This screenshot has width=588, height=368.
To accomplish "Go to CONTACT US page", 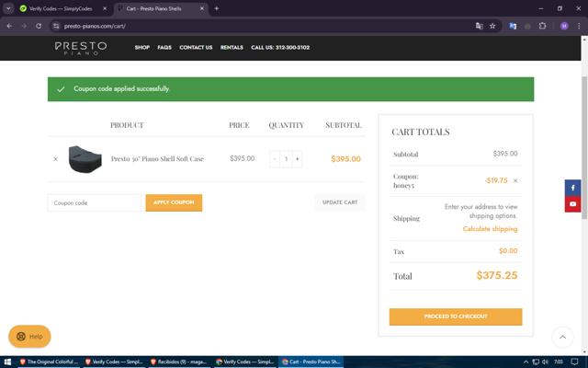I will coord(196,47).
